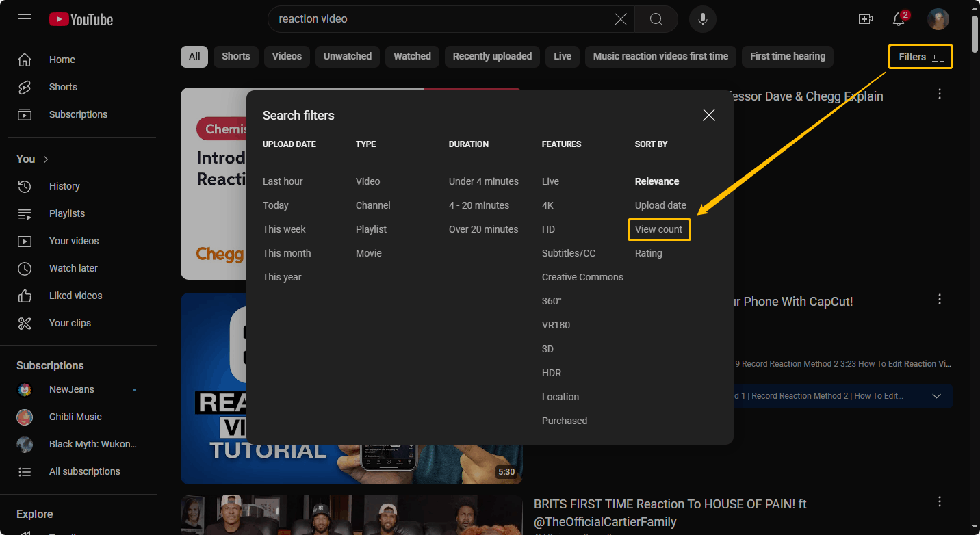Click in the search input field
980x535 pixels.
438,19
